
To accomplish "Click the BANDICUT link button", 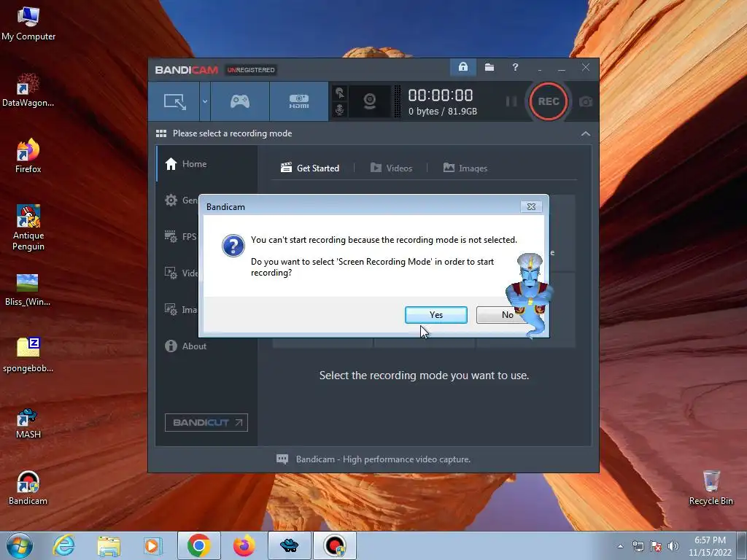I will [206, 422].
